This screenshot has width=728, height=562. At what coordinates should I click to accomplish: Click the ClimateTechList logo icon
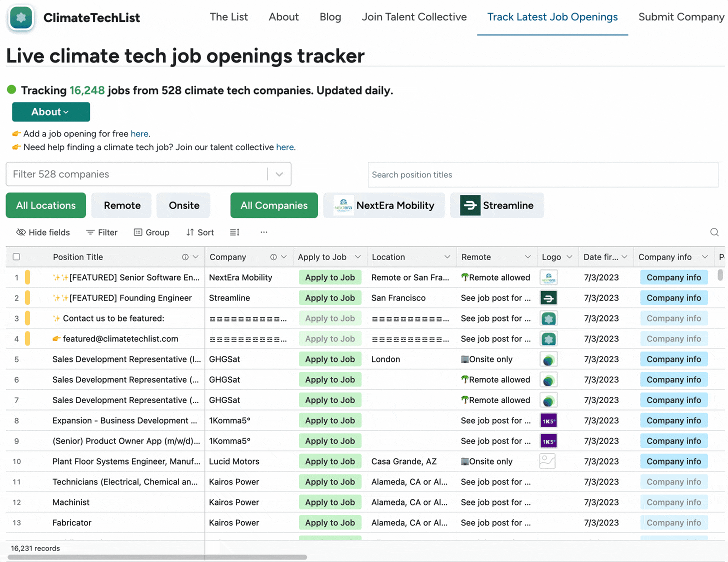point(21,17)
